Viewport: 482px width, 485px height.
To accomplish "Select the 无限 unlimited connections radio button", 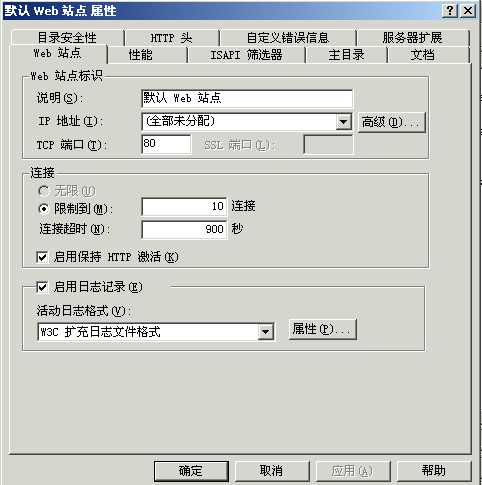I will coord(43,191).
